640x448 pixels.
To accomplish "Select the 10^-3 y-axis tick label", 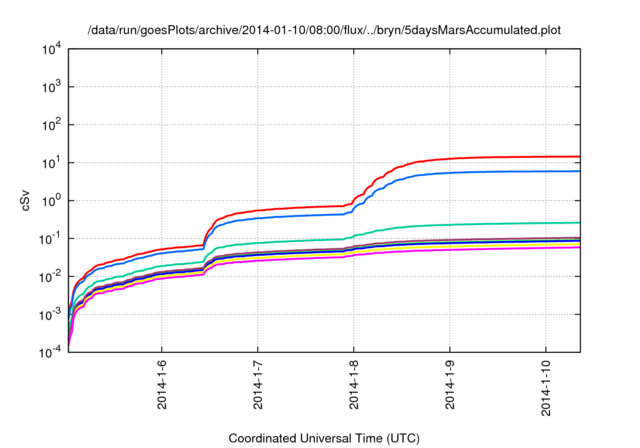I will (x=50, y=315).
